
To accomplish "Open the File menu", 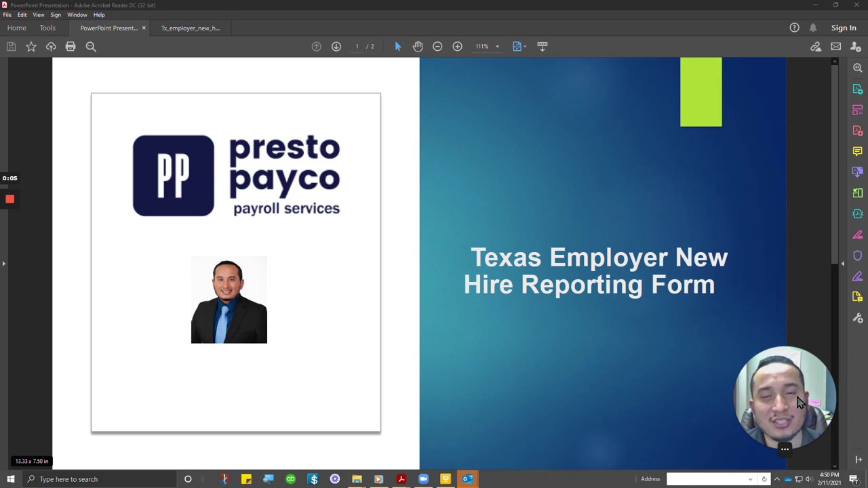I will coord(7,15).
